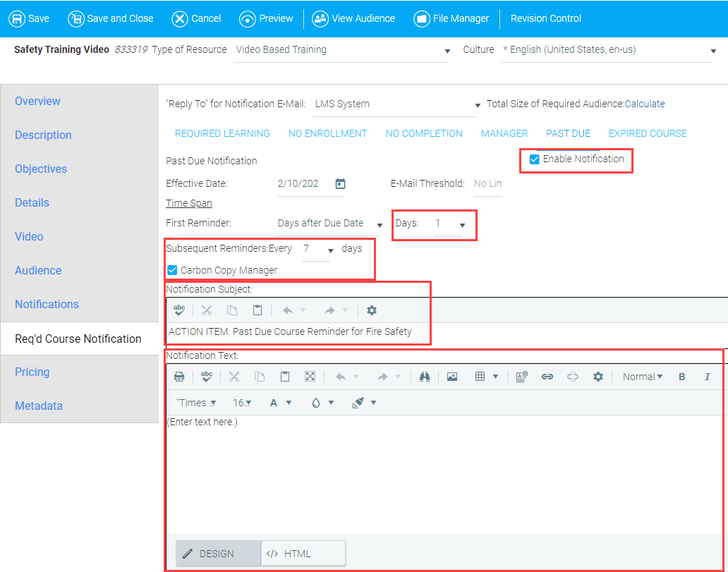The width and height of the screenshot is (728, 572).
Task: Click the insert hyperlink icon
Action: point(547,377)
